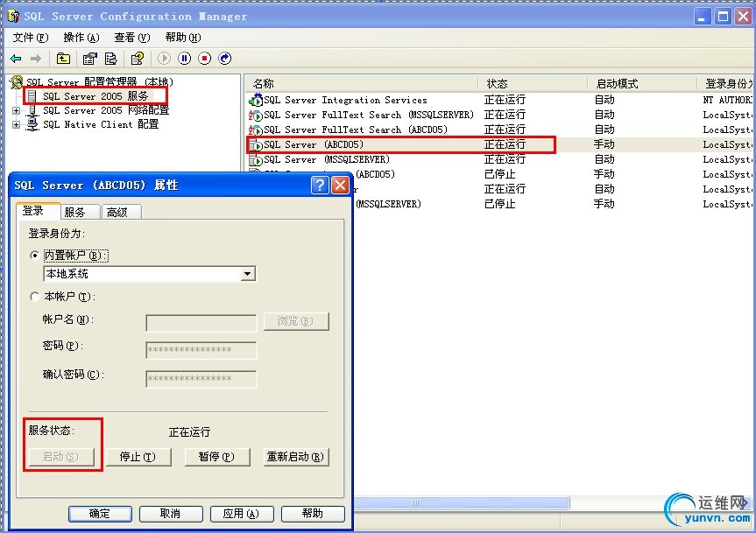This screenshot has height=533, width=756.
Task: Click the SQL Server 2005 网络配置 icon
Action: pos(32,111)
